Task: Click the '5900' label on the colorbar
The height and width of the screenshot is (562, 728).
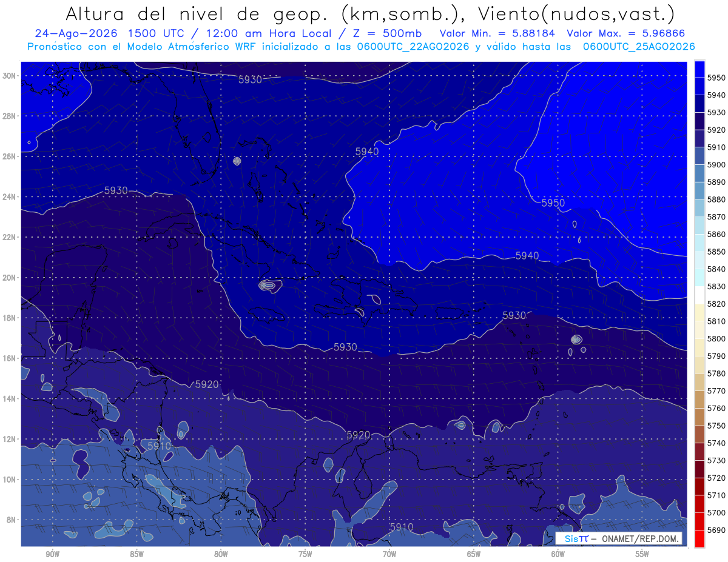Action: pos(716,164)
